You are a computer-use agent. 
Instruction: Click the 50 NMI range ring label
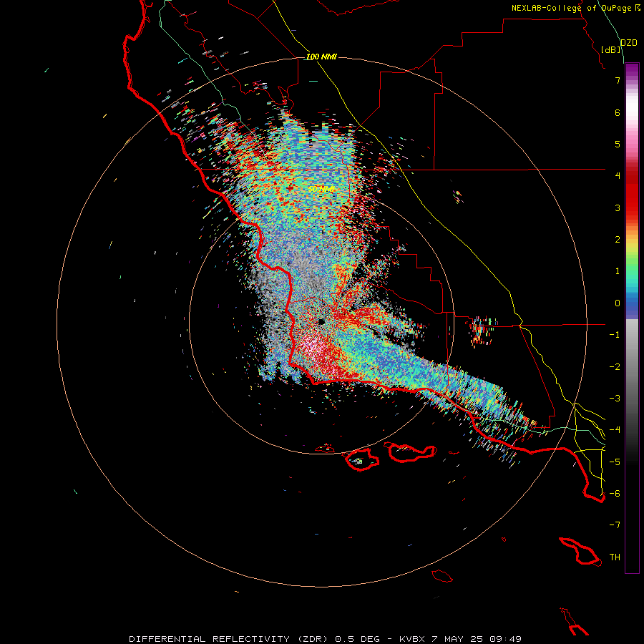(321, 189)
